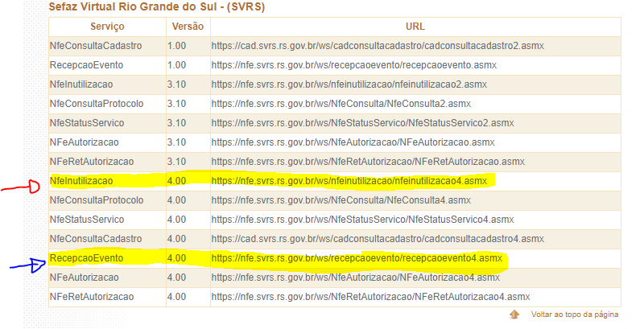Click the NfeStatusServico2.asmx URL

click(363, 123)
